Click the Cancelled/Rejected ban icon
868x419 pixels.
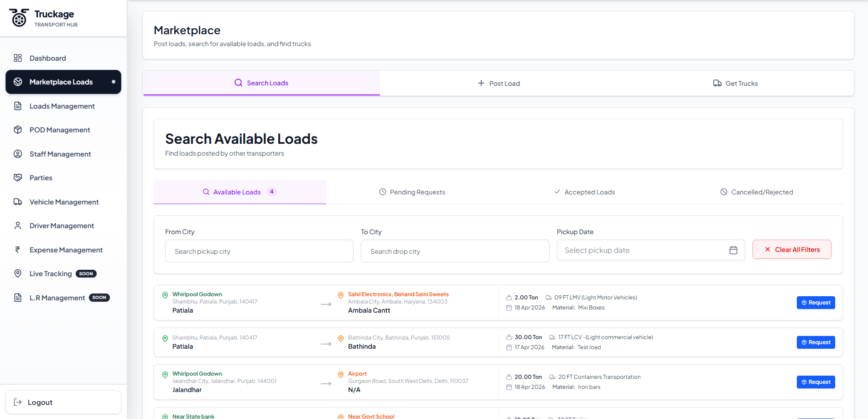pyautogui.click(x=724, y=192)
